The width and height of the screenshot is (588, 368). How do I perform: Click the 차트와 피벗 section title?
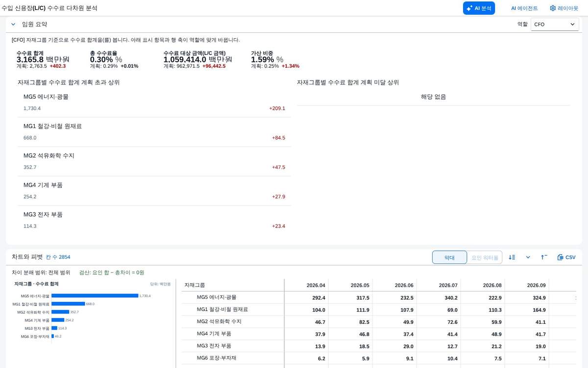[27, 257]
